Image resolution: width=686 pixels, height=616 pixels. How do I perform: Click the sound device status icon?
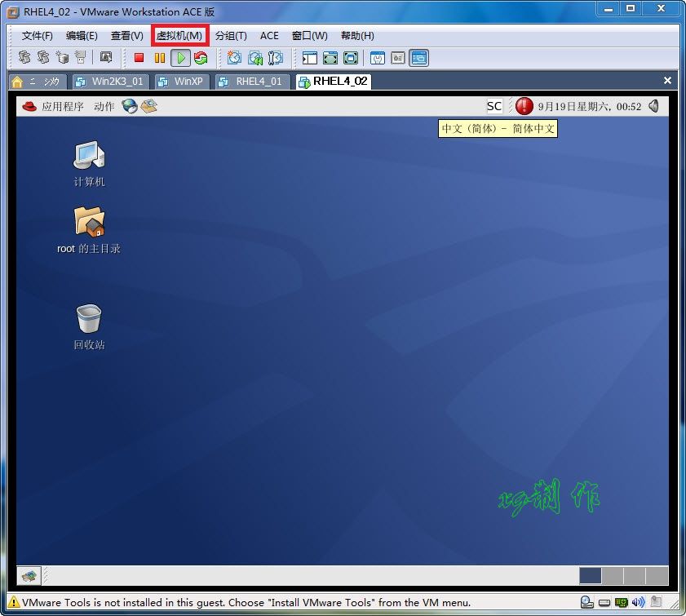(639, 602)
